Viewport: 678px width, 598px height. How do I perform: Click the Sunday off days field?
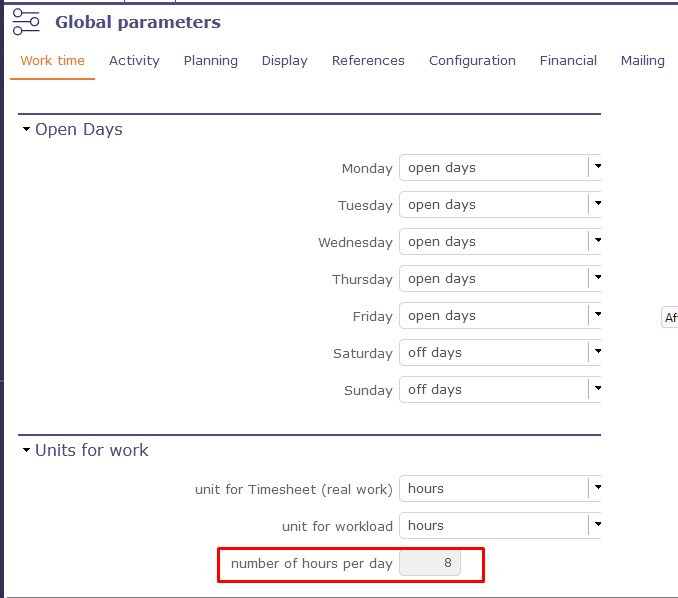[x=493, y=390]
